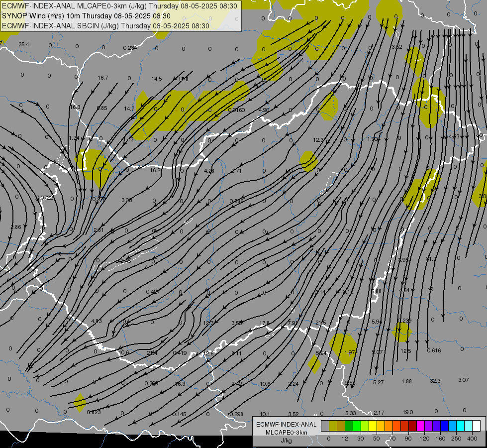Click the olive swatch in the MLCAPE legend

click(x=333, y=426)
